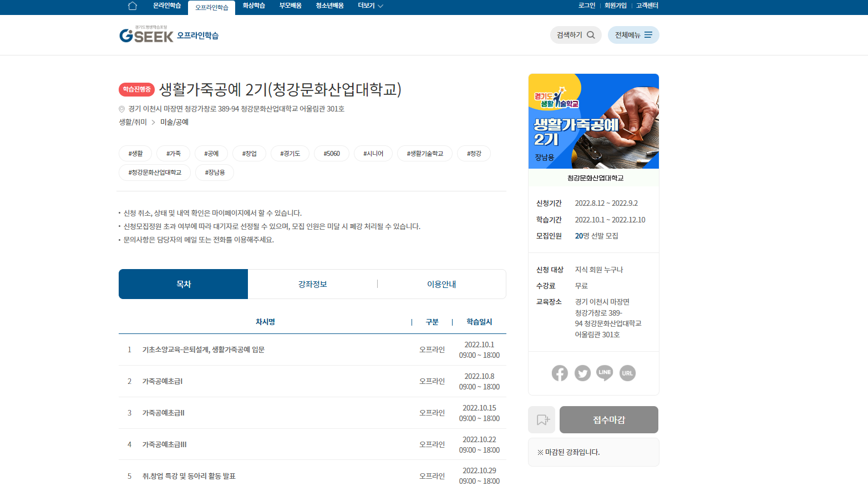Click the 로그인 link
868x486 pixels.
click(586, 6)
